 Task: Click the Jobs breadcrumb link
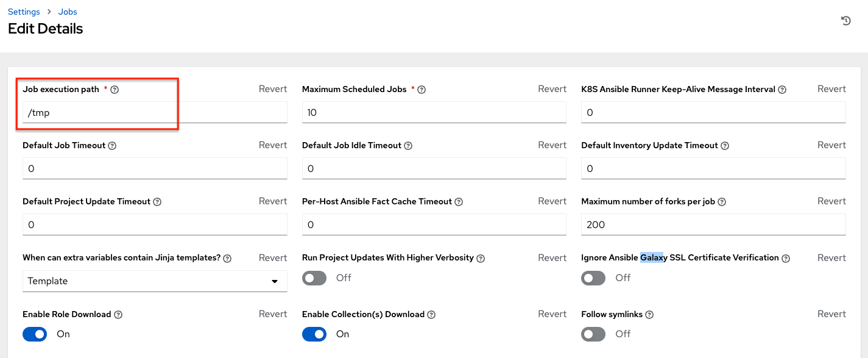click(x=67, y=12)
